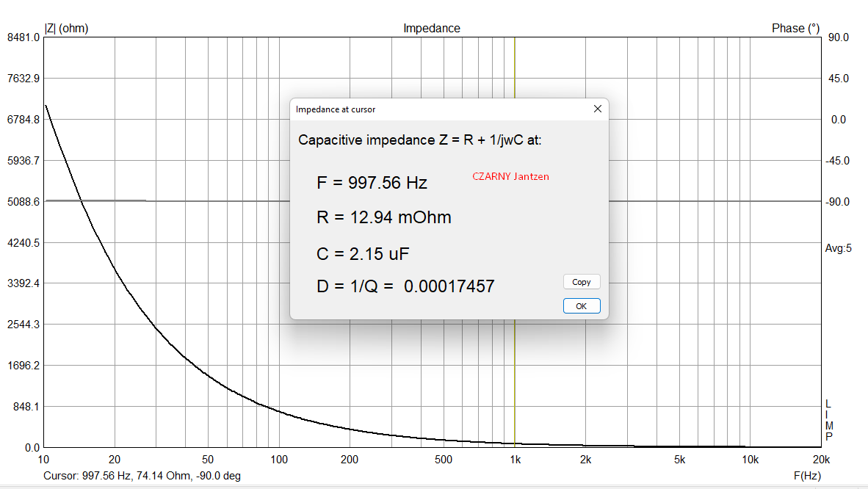Click the 20k frequency axis label
Image resolution: width=868 pixels, height=489 pixels.
pyautogui.click(x=821, y=460)
